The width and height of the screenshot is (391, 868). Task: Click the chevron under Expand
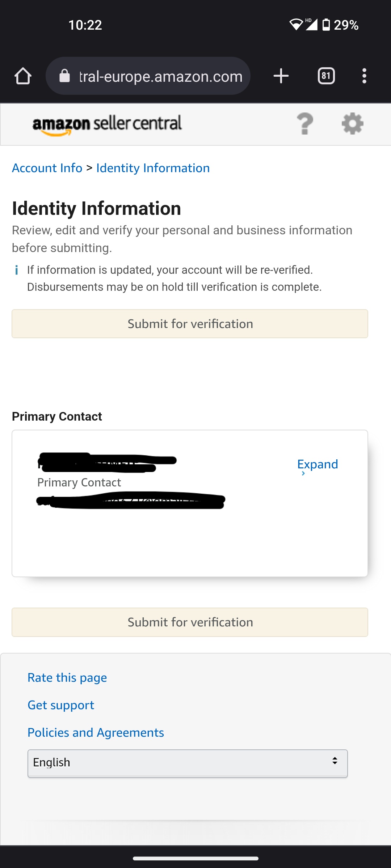pyautogui.click(x=303, y=473)
